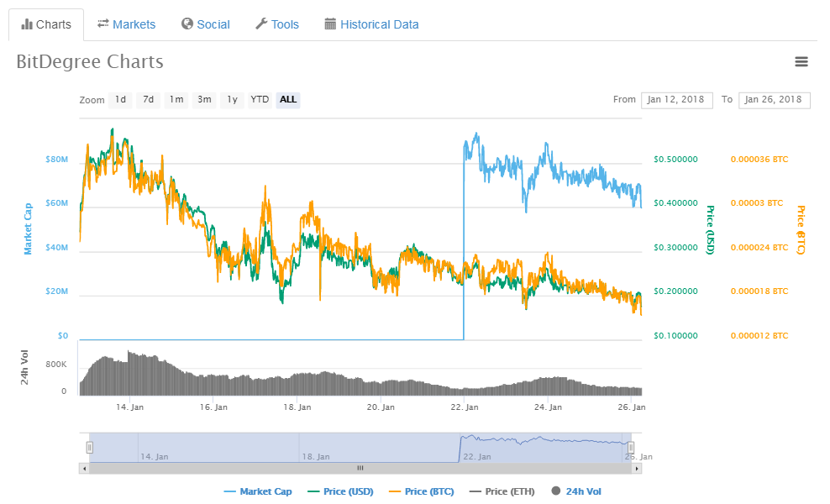Viewport: 830px width, 504px height.
Task: Set zoom range to 1d
Action: [x=120, y=99]
